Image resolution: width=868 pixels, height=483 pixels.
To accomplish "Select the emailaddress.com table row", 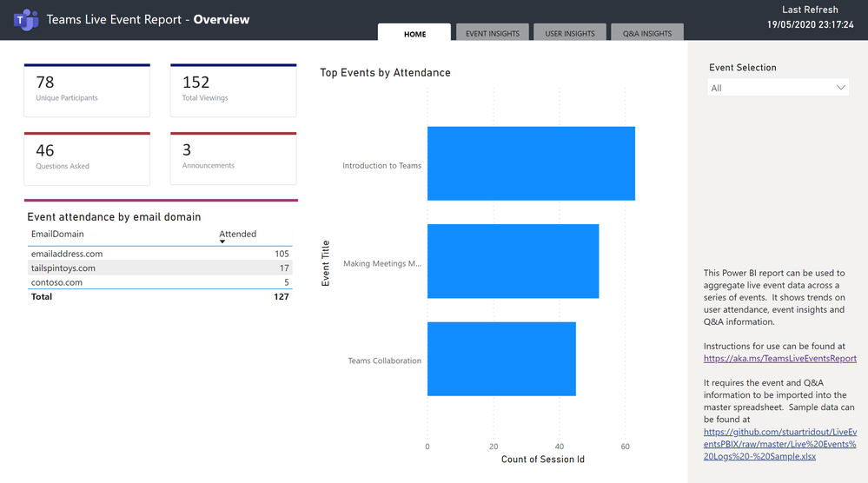I will pyautogui.click(x=160, y=254).
